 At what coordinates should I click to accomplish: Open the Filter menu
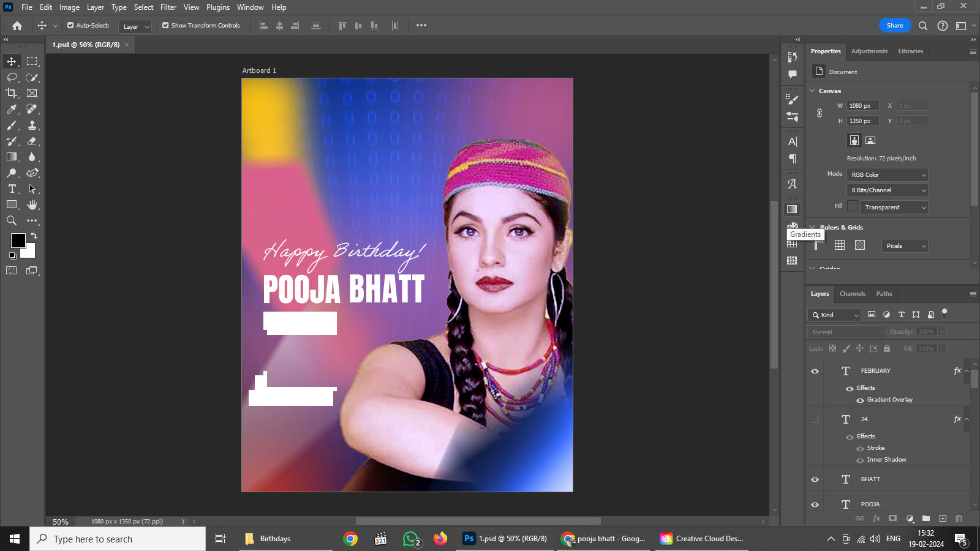pyautogui.click(x=168, y=7)
